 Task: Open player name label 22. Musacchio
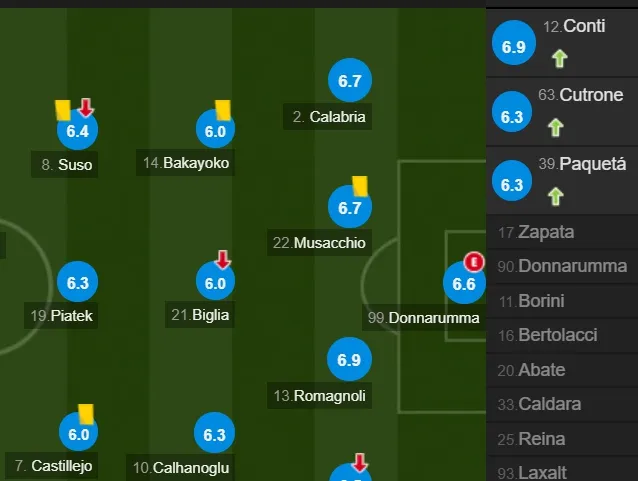coord(319,243)
